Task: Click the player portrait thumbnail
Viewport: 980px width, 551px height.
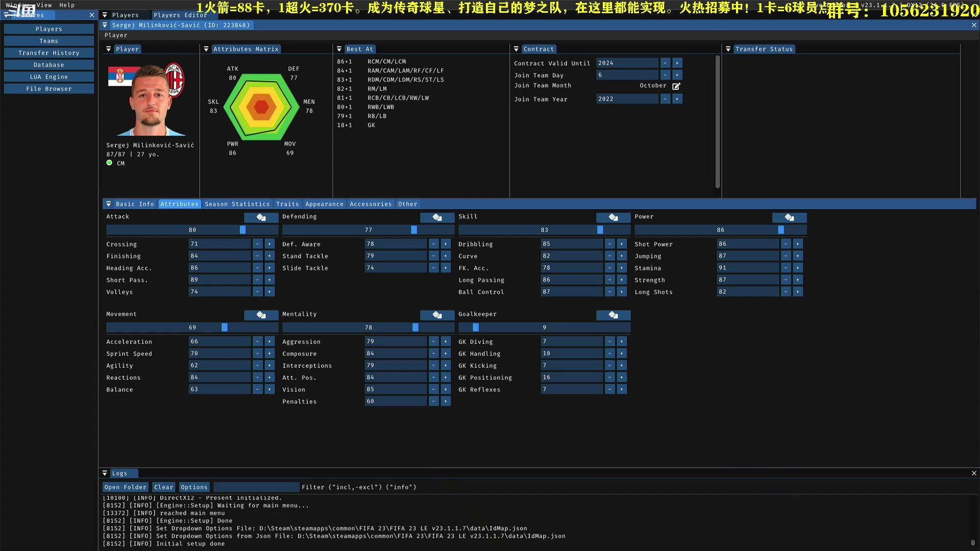Action: 150,99
